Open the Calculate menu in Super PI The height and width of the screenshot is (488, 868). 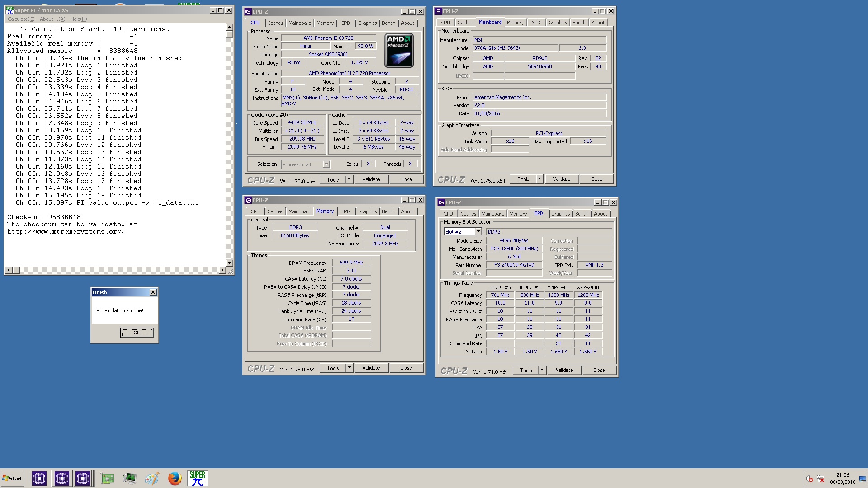[21, 19]
